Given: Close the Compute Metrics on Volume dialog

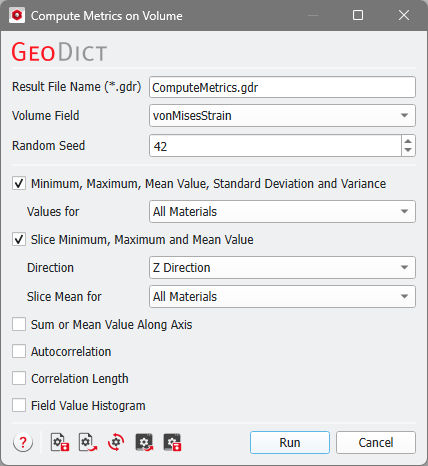Looking at the screenshot, I should pyautogui.click(x=404, y=15).
